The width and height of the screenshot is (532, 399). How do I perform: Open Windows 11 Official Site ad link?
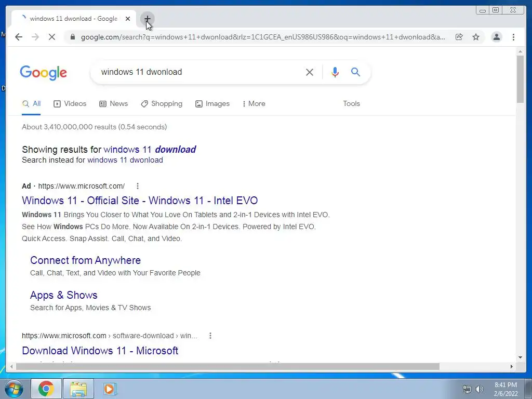coord(140,201)
